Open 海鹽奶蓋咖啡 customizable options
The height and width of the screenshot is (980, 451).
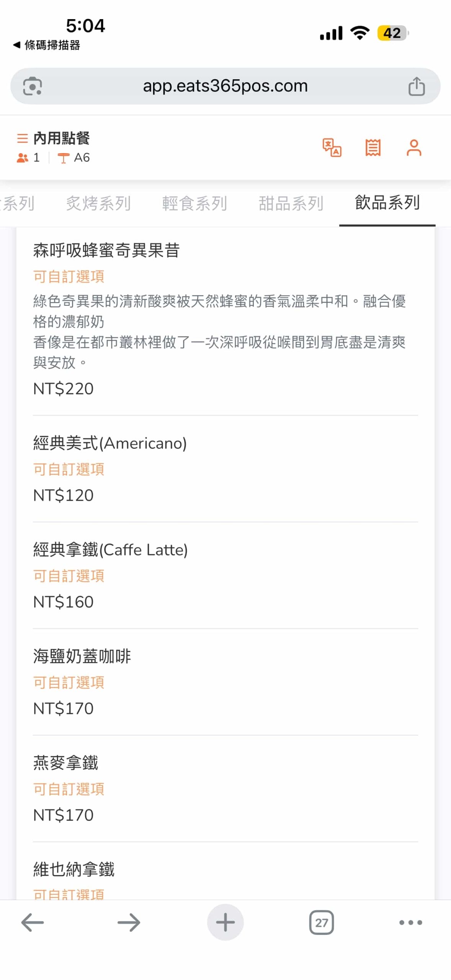click(x=69, y=683)
